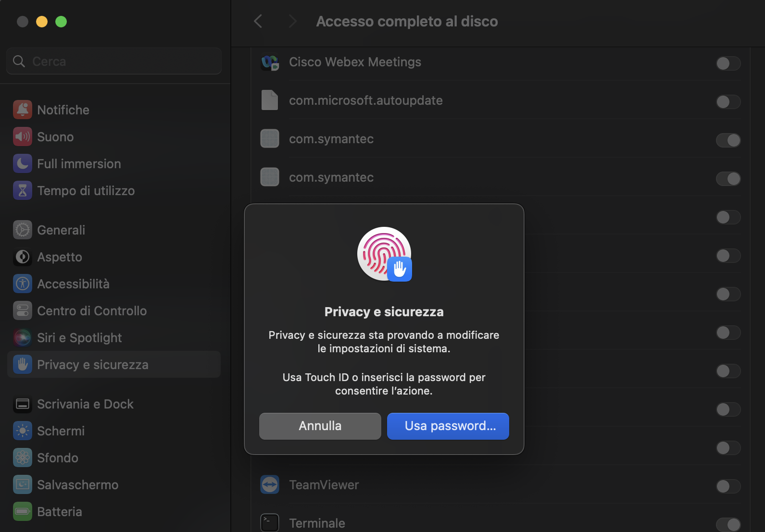This screenshot has height=532, width=765.
Task: Click the Notifiche bell icon in sidebar
Action: click(23, 110)
